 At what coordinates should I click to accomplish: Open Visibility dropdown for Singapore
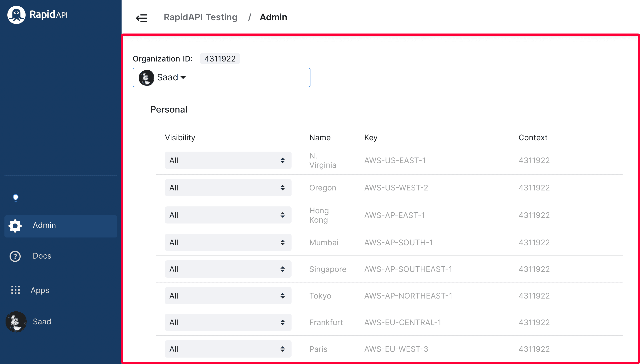[x=228, y=269]
